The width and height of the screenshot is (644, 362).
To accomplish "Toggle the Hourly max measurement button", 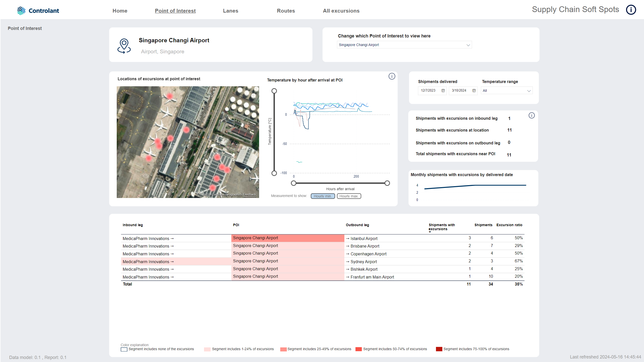I will click(349, 196).
